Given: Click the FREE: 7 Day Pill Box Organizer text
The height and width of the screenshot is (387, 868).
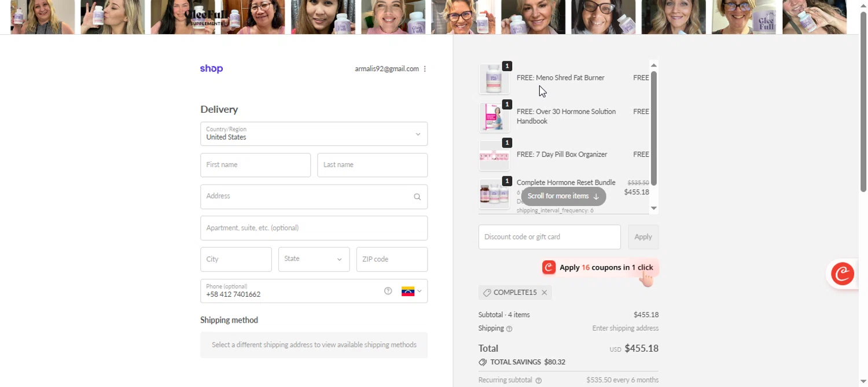Looking at the screenshot, I should coord(562,154).
